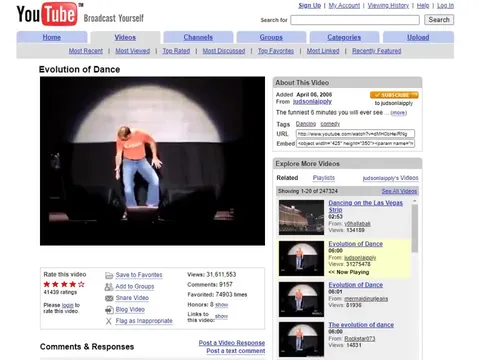480x360 pixels.
Task: Open judsonlaipply profile link under Added date
Action: coord(312,102)
